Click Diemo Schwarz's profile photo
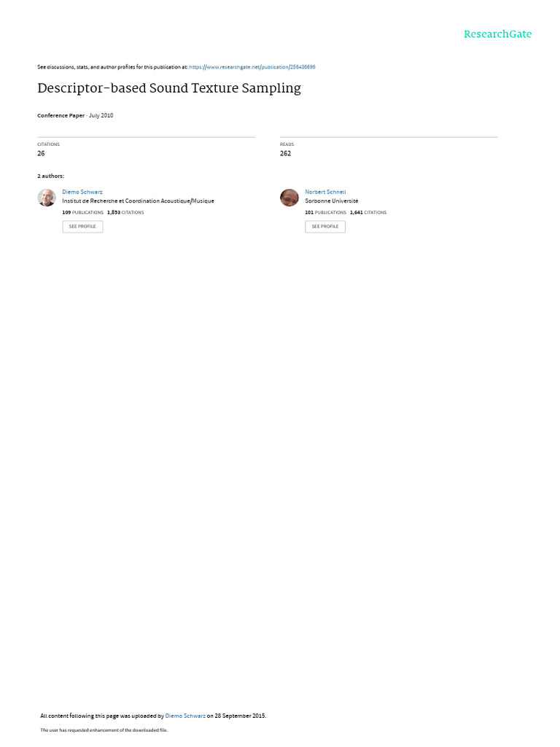The width and height of the screenshot is (560, 747). click(x=47, y=198)
